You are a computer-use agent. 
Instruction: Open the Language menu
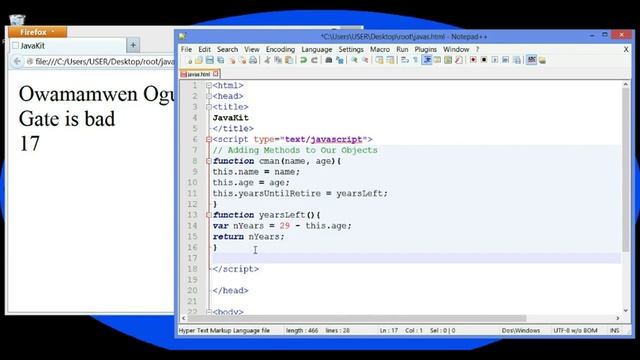click(317, 49)
